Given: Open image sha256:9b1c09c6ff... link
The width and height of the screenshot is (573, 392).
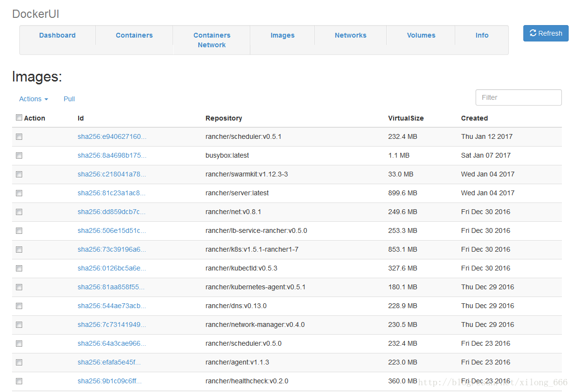Looking at the screenshot, I should point(109,381).
